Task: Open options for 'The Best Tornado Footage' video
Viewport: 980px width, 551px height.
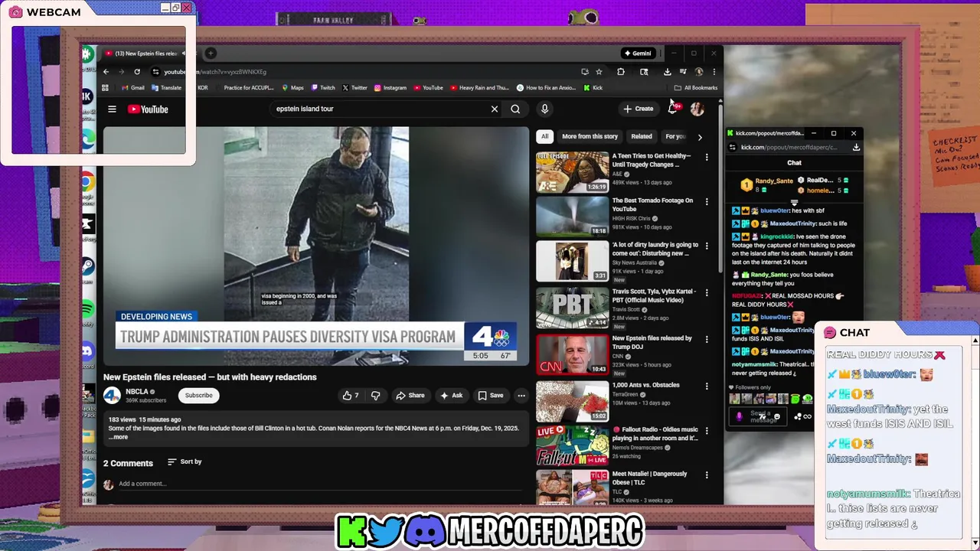Action: [x=707, y=201]
